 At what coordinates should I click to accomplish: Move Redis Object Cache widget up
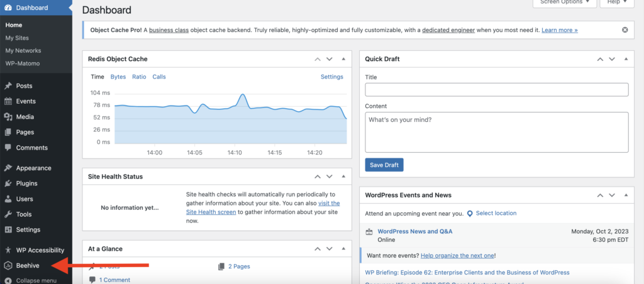point(317,59)
